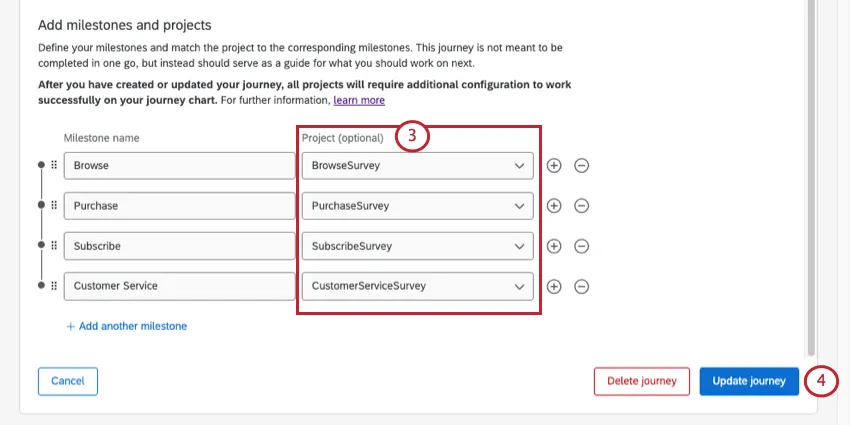Add milestone after the Purchase row
850x425 pixels.
coord(554,206)
